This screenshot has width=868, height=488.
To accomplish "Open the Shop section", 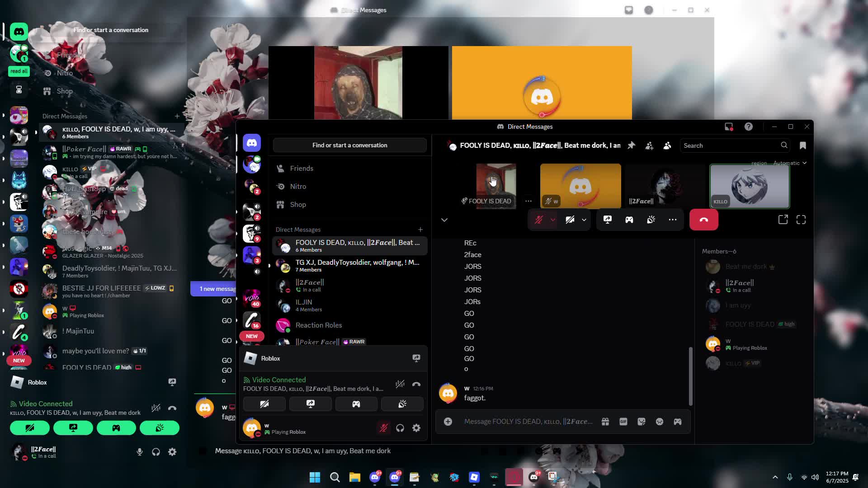I will 298,204.
